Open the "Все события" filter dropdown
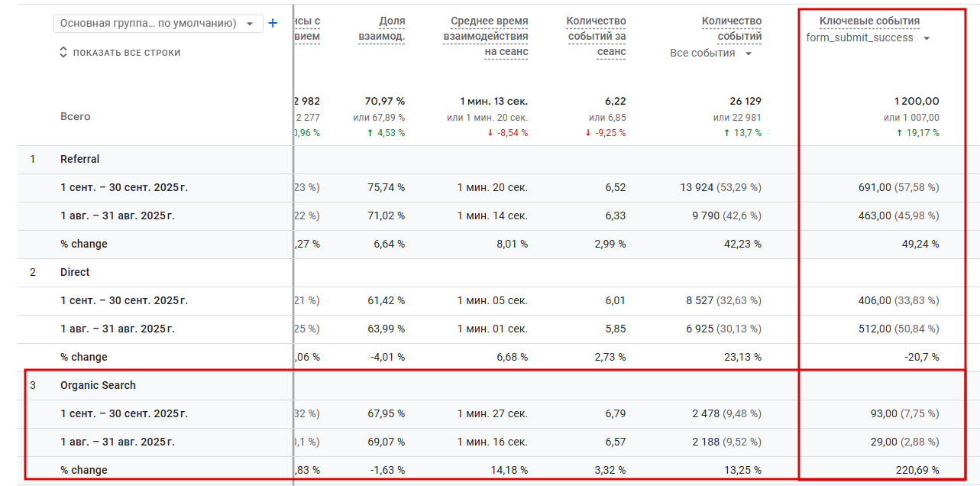 pos(711,53)
